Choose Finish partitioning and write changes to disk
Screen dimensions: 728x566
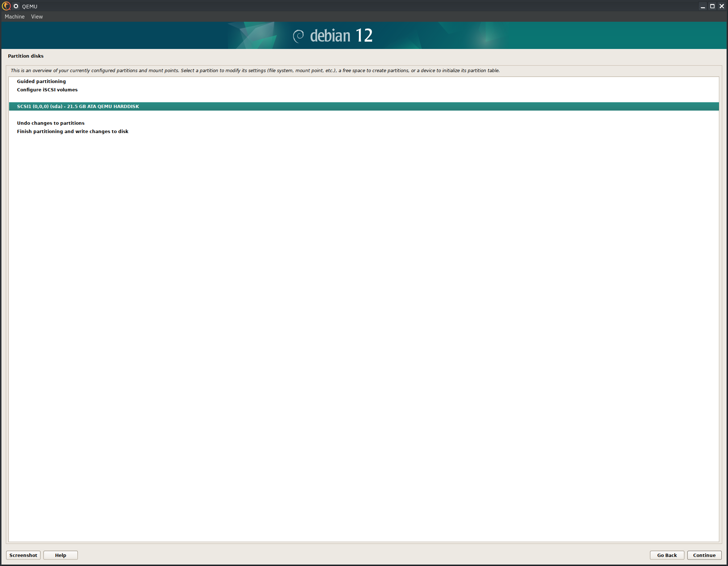point(364,131)
